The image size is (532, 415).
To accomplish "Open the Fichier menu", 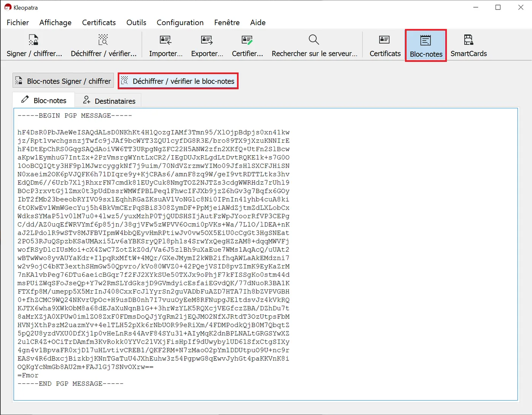I will (x=18, y=22).
